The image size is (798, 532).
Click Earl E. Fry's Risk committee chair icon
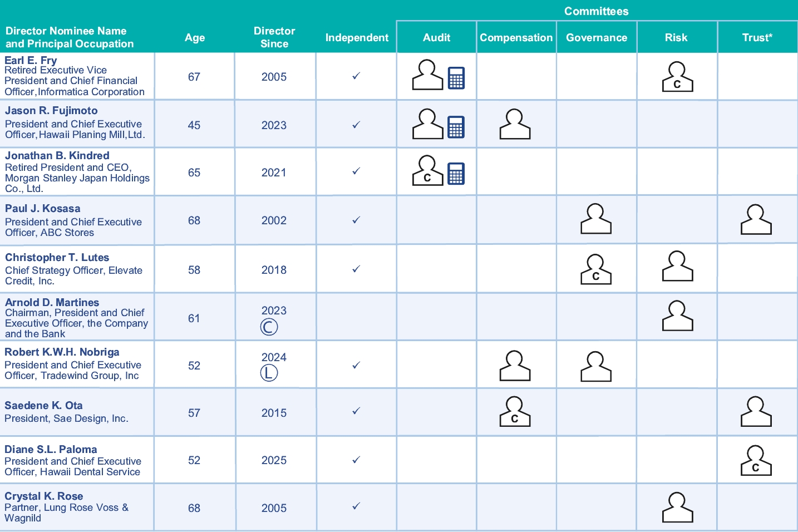point(677,77)
